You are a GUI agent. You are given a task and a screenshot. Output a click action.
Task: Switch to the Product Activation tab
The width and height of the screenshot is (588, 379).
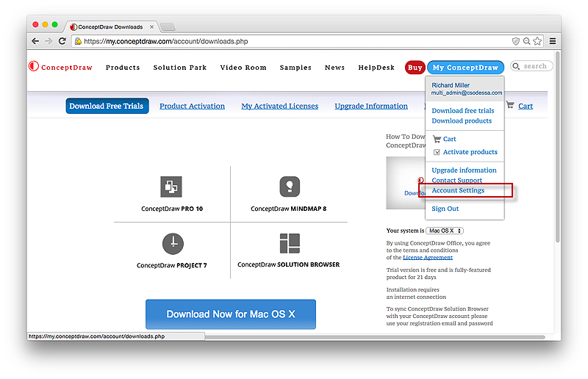pos(192,106)
